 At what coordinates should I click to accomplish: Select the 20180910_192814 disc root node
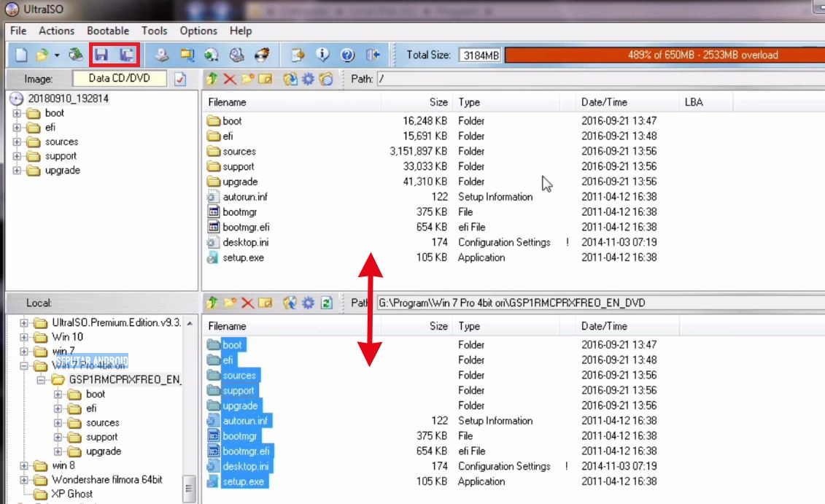68,99
